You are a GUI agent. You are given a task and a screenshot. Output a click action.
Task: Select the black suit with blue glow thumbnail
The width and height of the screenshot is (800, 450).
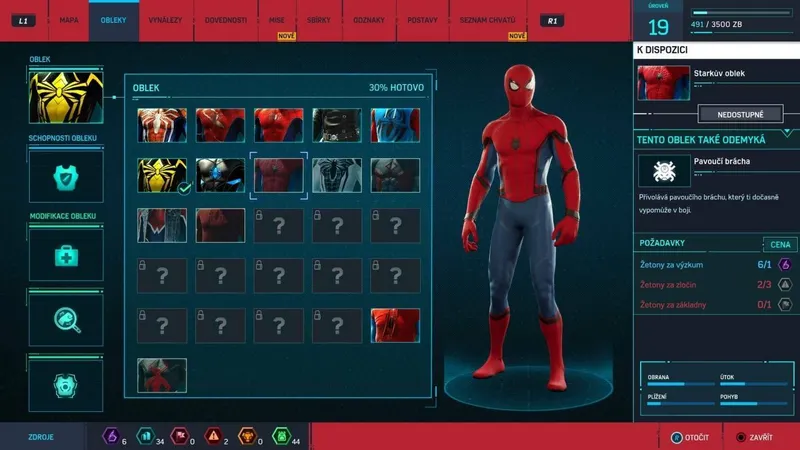pyautogui.click(x=220, y=175)
